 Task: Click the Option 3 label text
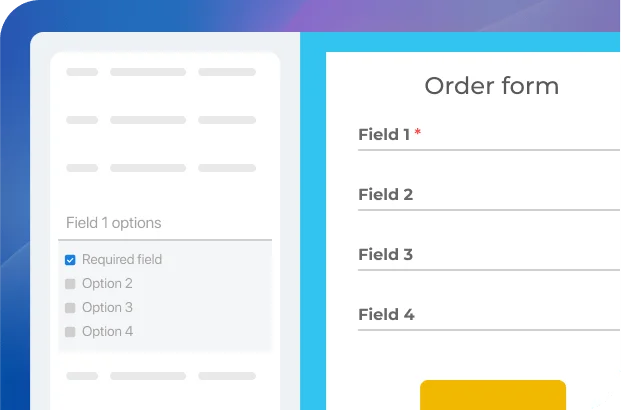tap(107, 308)
